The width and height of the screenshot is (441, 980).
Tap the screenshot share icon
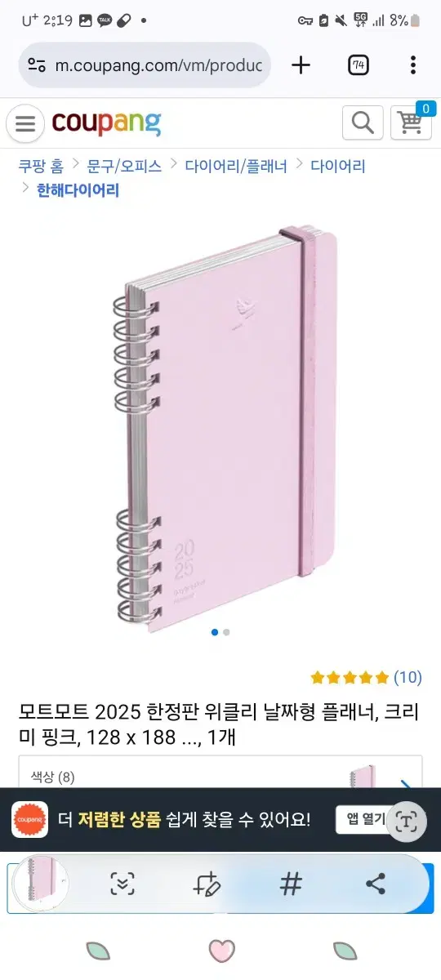pyautogui.click(x=376, y=883)
